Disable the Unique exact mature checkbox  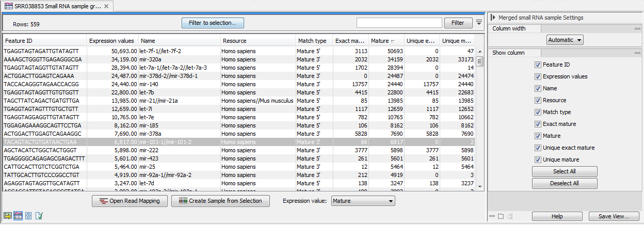(x=538, y=148)
